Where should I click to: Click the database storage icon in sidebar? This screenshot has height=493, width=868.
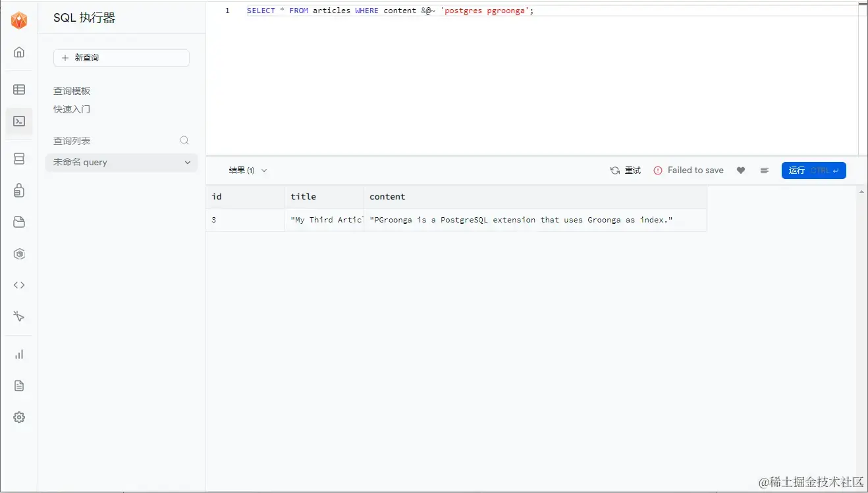18,158
